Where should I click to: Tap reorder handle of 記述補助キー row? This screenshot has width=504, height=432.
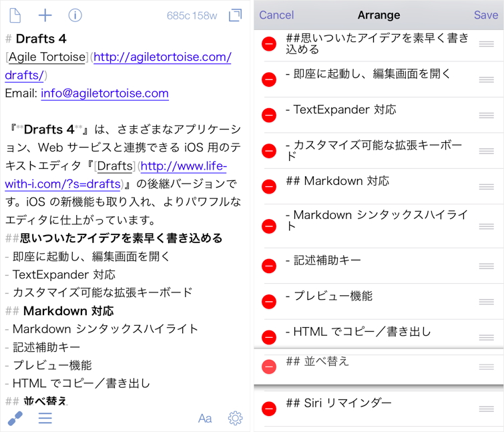pos(487,266)
